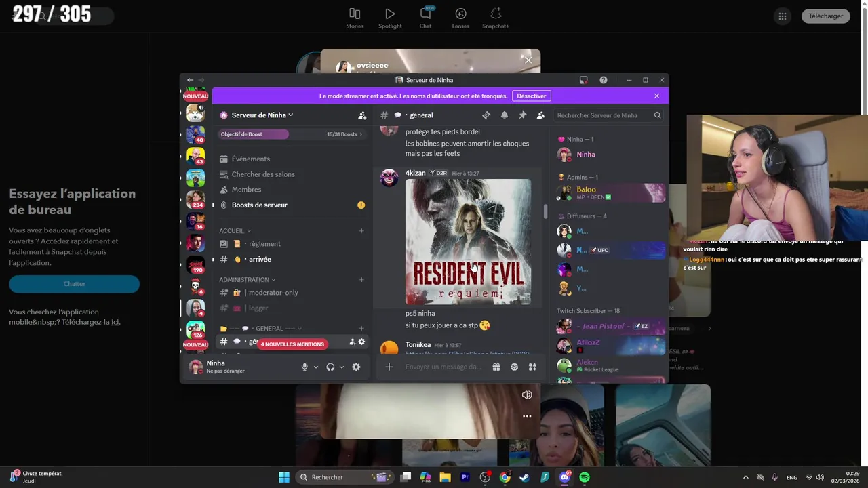Image resolution: width=868 pixels, height=488 pixels.
Task: Open user settings gear in the Ninha panel
Action: pos(356,367)
